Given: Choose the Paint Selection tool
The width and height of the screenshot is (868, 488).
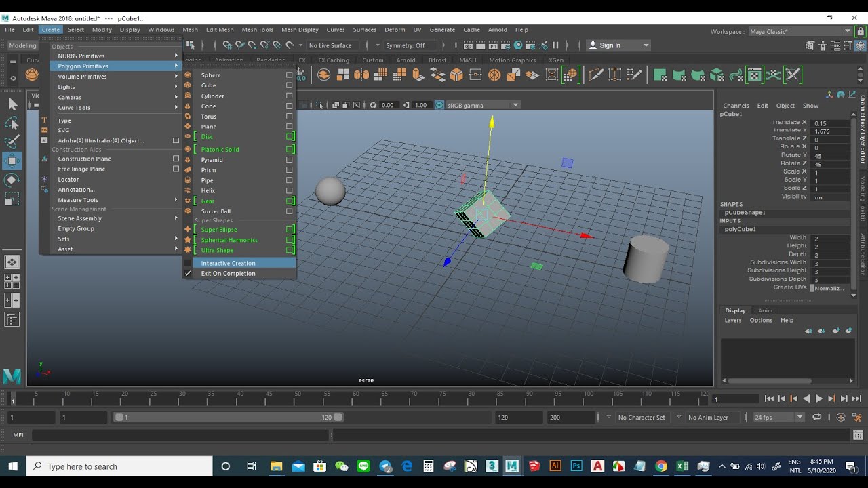Looking at the screenshot, I should click(x=12, y=142).
